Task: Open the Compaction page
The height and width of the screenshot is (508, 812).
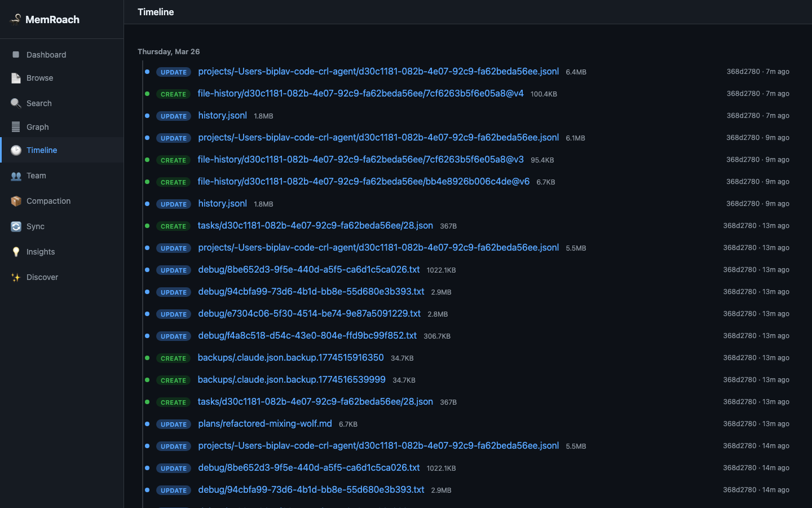Action: [61, 201]
